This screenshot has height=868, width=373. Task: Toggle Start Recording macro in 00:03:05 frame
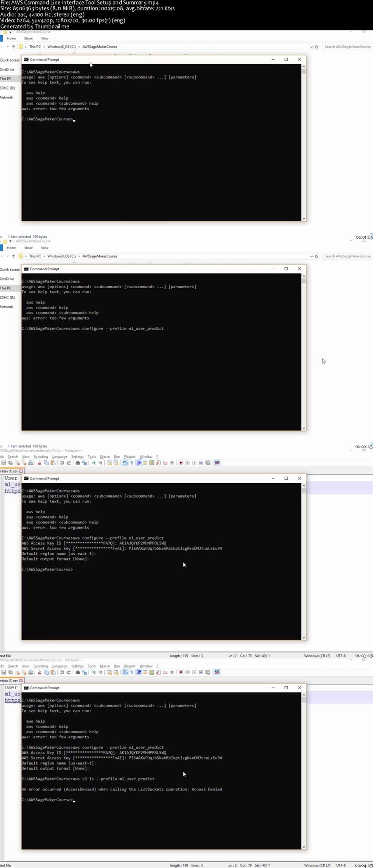181,463
